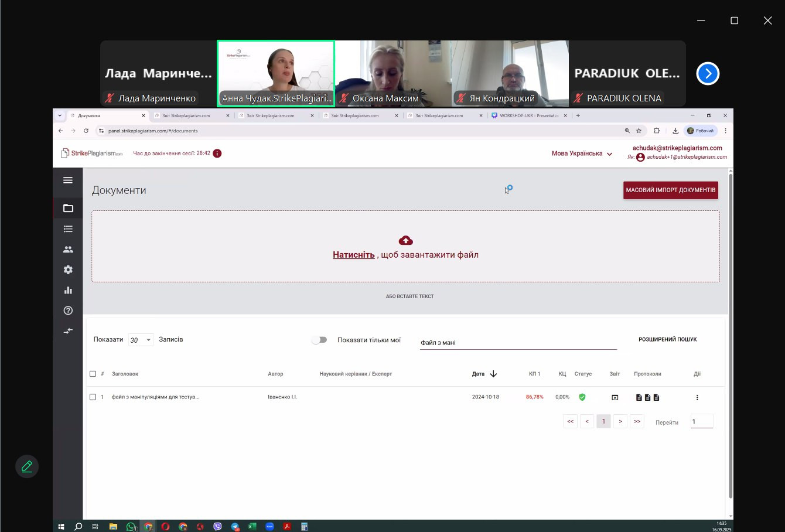
Task: Open the users group icon in sidebar
Action: click(68, 249)
